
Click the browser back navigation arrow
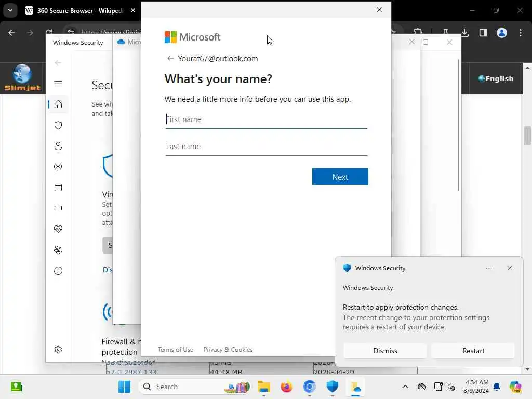pos(11,33)
